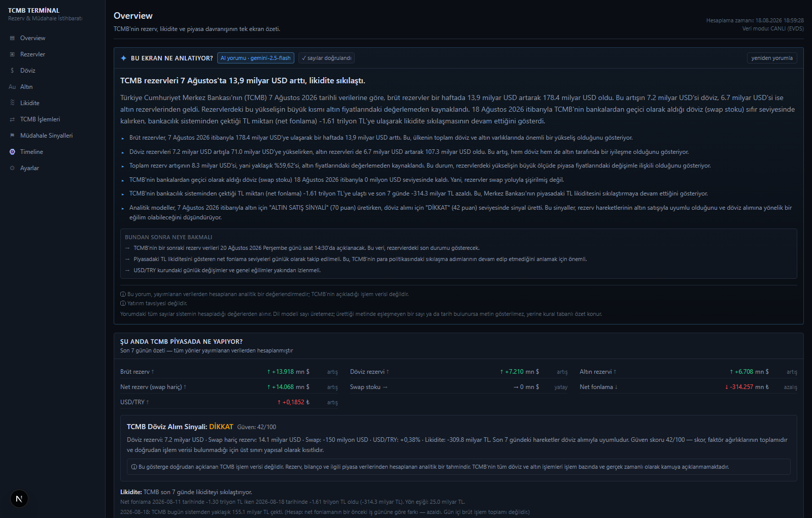Click the info icon in the Bu gösterge disclaimer
Viewport: 812px width, 518px height.
coord(134,467)
